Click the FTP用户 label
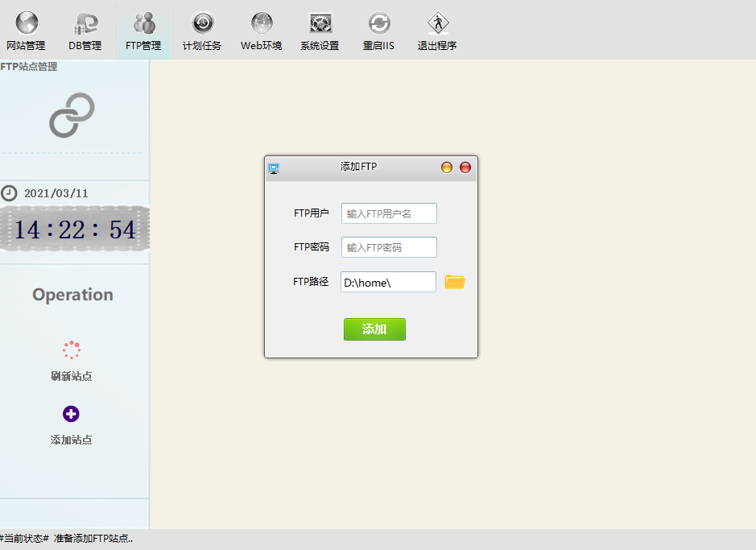Screen dimensions: 756x550 tap(312, 213)
